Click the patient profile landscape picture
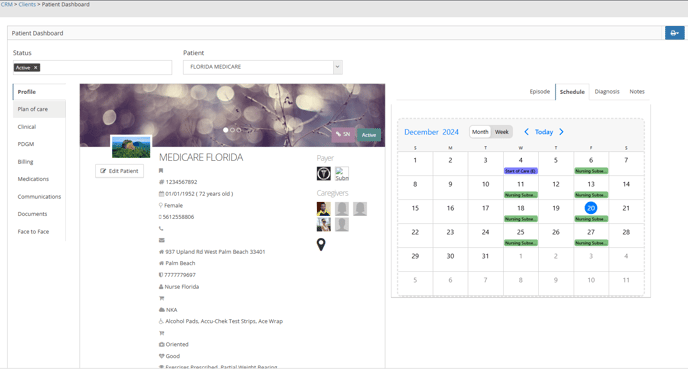The height and width of the screenshot is (369, 688). (131, 147)
